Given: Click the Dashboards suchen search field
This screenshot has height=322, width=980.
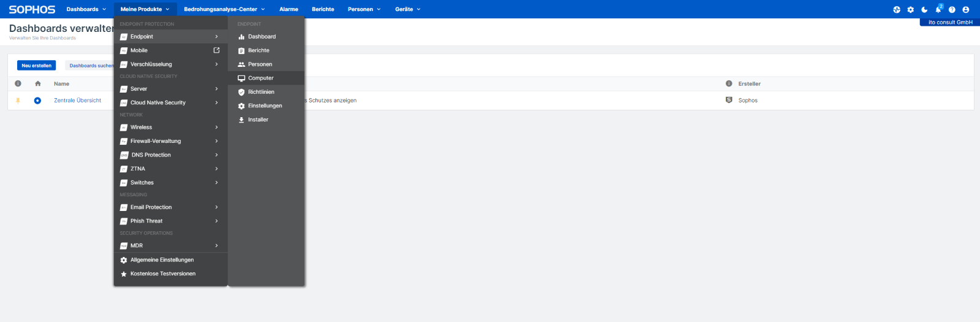Looking at the screenshot, I should point(90,66).
